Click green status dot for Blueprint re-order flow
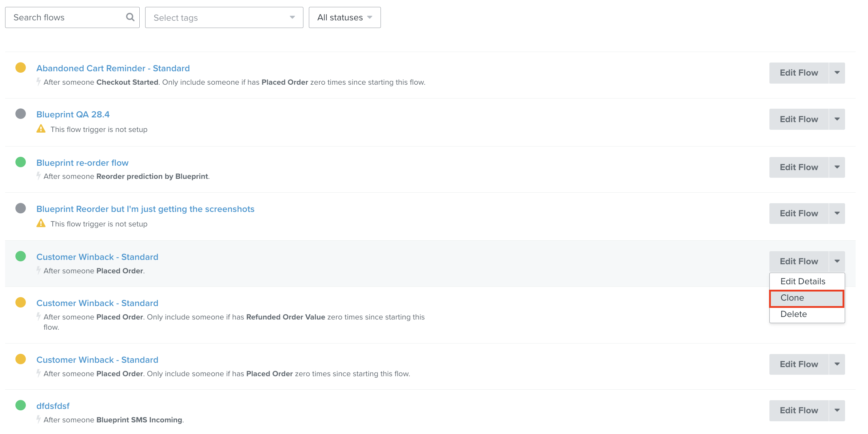Screen dimensions: 868x434 pyautogui.click(x=21, y=162)
